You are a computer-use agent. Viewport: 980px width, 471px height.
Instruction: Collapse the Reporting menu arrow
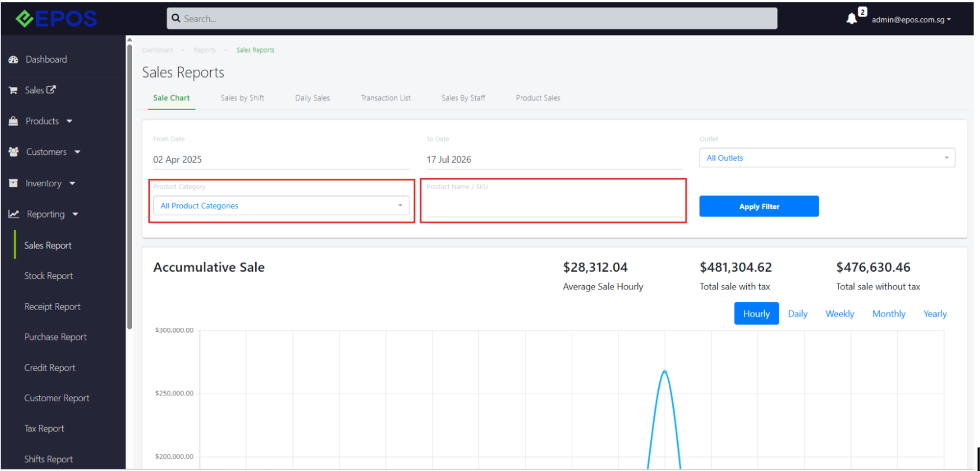tap(75, 214)
